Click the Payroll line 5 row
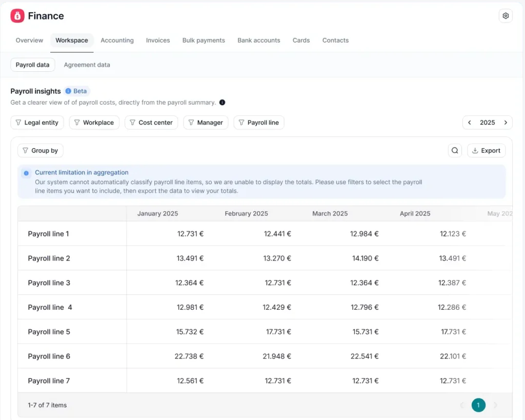Image resolution: width=525 pixels, height=420 pixels. pos(265,332)
